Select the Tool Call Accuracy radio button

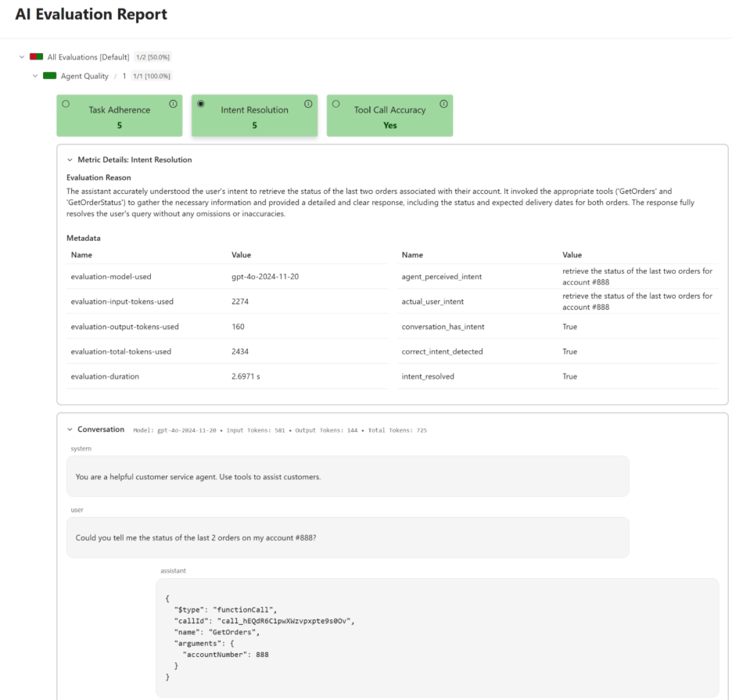pyautogui.click(x=335, y=102)
